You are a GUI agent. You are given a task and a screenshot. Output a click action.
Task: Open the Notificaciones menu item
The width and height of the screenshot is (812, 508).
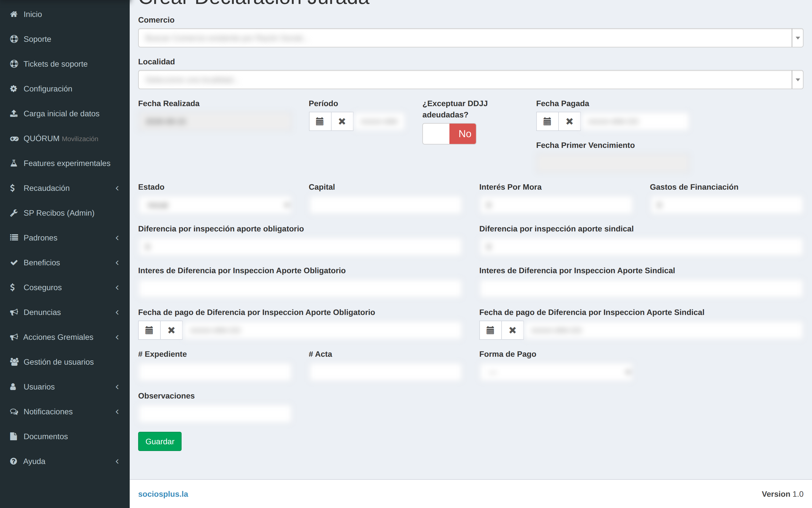pyautogui.click(x=65, y=411)
